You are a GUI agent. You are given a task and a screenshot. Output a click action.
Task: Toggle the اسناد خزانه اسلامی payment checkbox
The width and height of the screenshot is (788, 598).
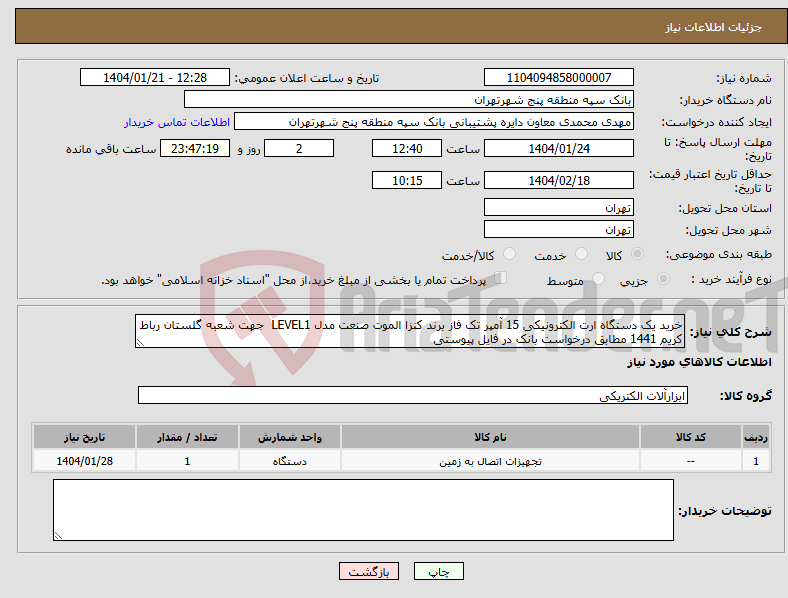coord(500,278)
